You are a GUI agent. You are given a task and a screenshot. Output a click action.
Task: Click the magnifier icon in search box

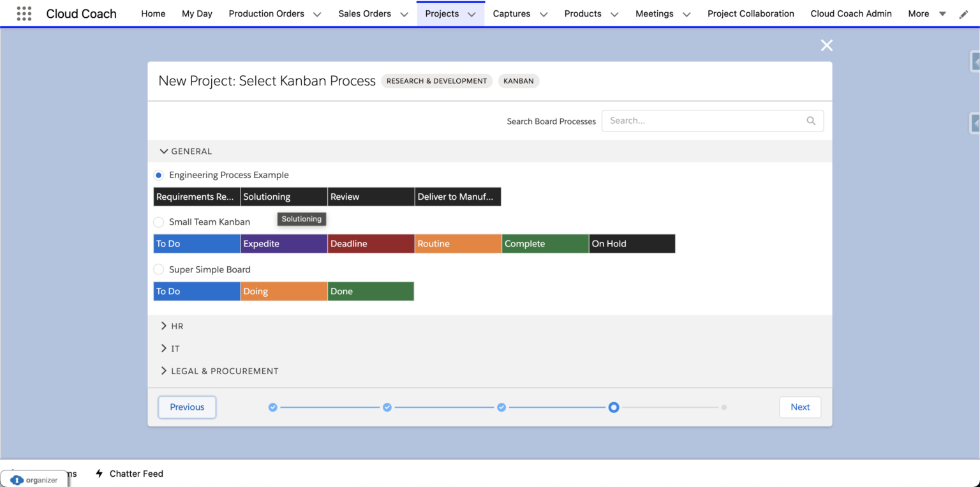810,121
